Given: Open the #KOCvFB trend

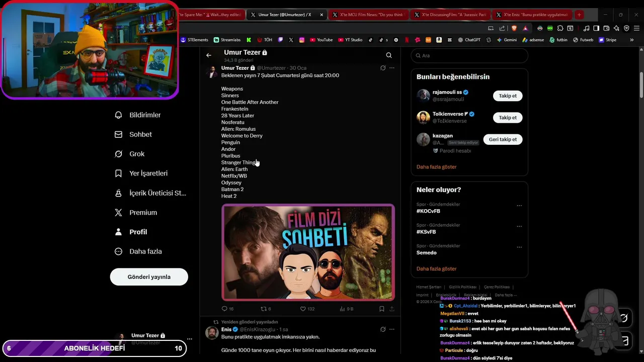Looking at the screenshot, I should [428, 211].
